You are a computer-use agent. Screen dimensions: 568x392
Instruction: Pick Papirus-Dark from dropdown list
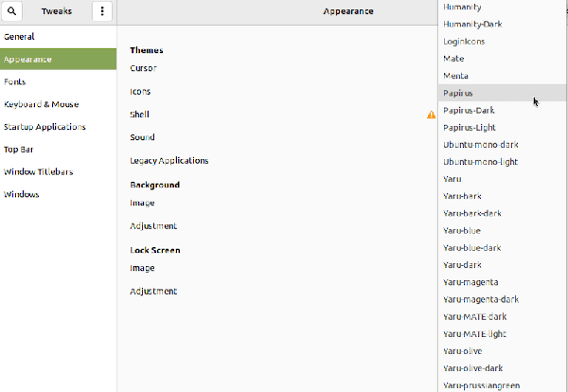[x=502, y=110]
